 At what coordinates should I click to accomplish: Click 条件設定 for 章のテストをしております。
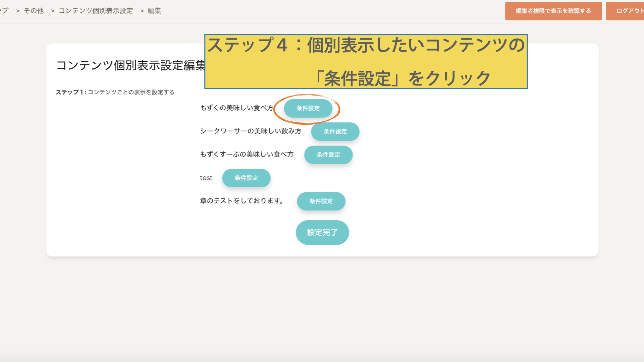tap(321, 201)
